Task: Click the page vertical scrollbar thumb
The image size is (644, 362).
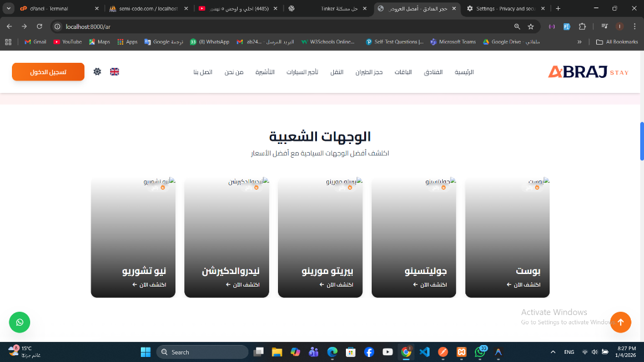Action: click(641, 141)
